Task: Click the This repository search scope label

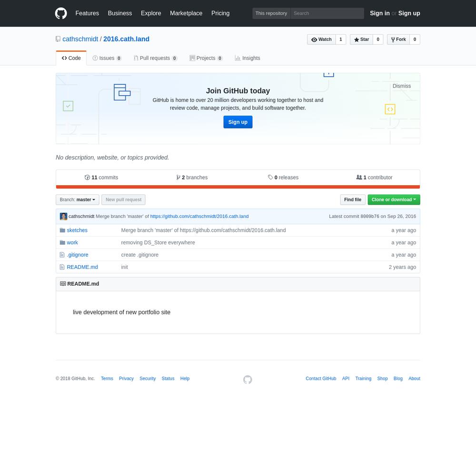Action: [271, 13]
